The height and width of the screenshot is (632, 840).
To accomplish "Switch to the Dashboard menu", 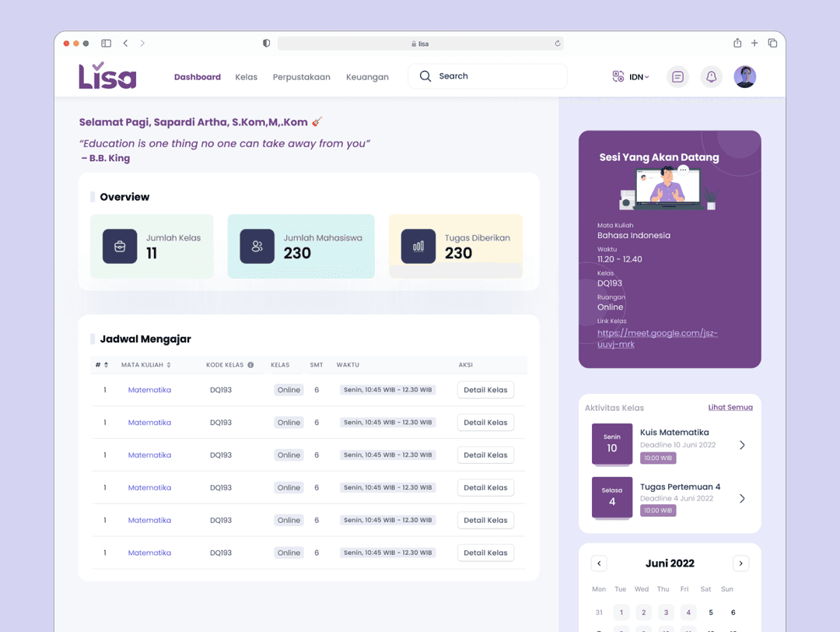I will 197,77.
